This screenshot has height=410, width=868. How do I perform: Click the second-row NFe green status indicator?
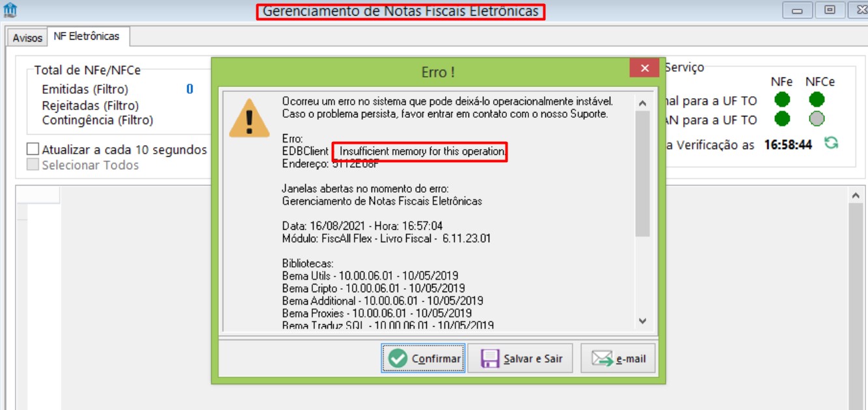(x=781, y=119)
